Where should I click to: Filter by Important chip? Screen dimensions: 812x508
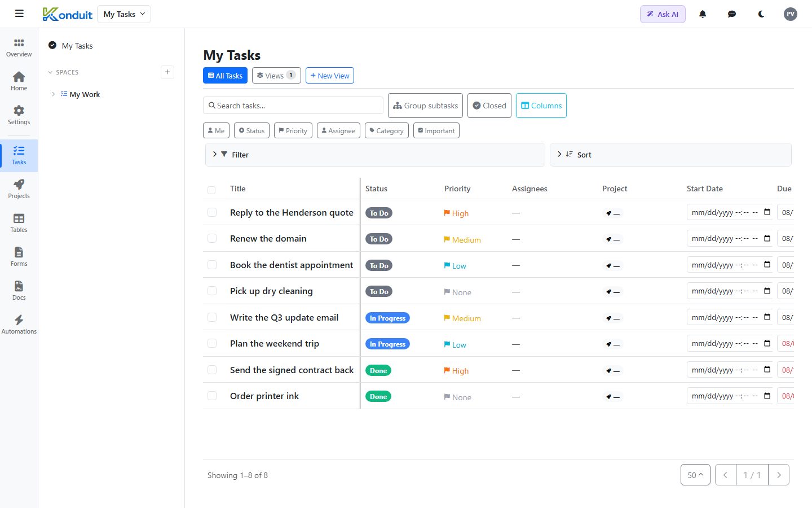click(x=436, y=130)
